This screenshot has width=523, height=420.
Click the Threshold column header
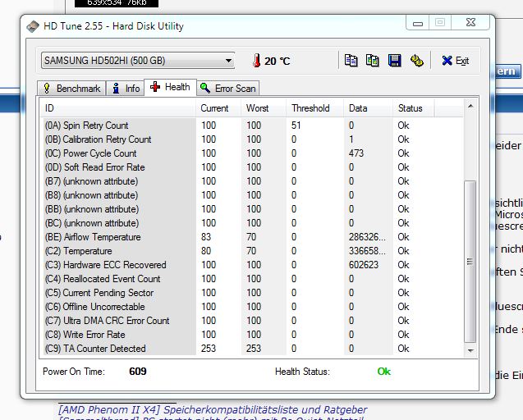click(x=314, y=108)
